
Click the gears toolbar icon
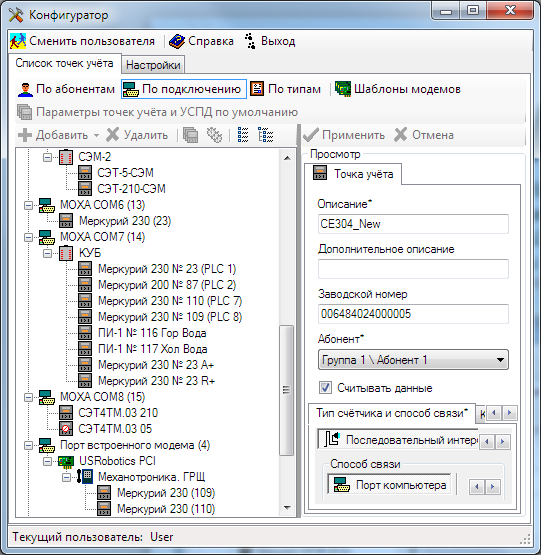[215, 135]
